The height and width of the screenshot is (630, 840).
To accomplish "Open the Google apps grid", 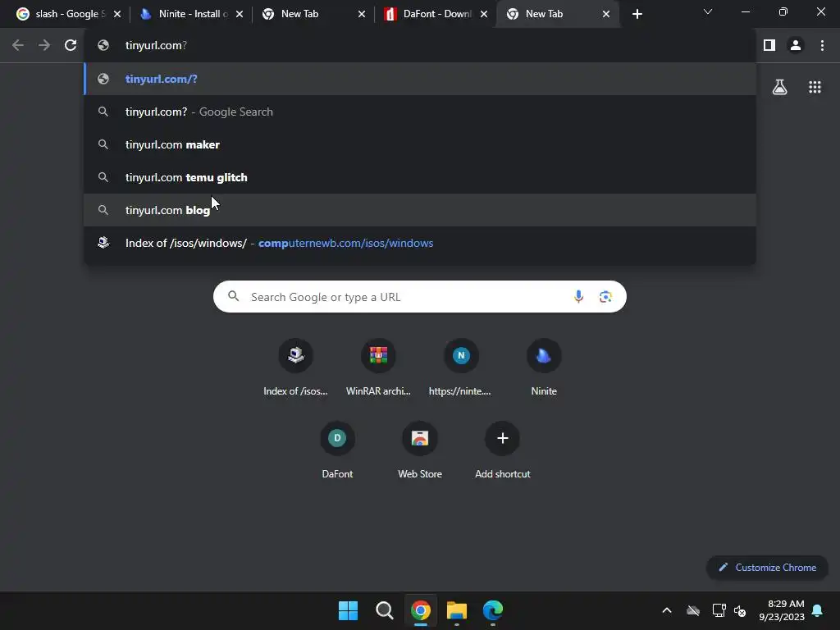I will tap(815, 87).
